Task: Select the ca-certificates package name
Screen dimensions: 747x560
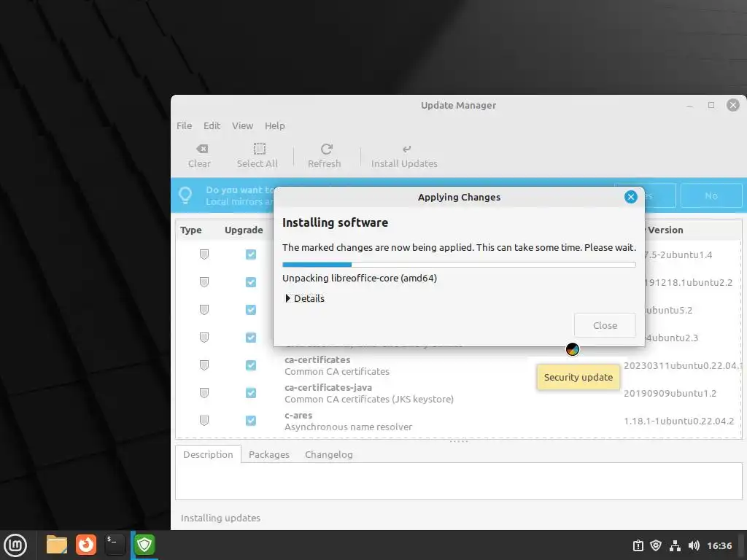Action: click(317, 359)
